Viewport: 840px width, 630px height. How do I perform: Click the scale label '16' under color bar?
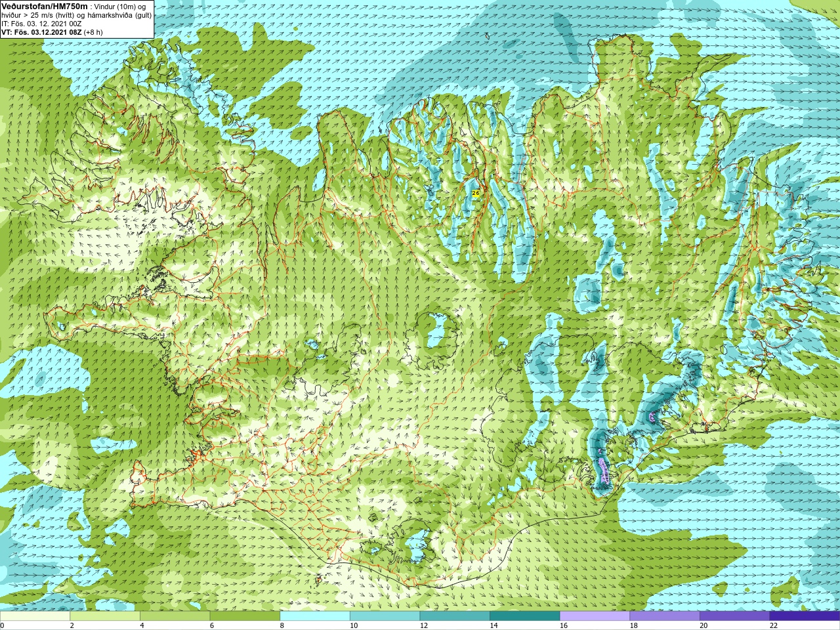[x=564, y=625]
